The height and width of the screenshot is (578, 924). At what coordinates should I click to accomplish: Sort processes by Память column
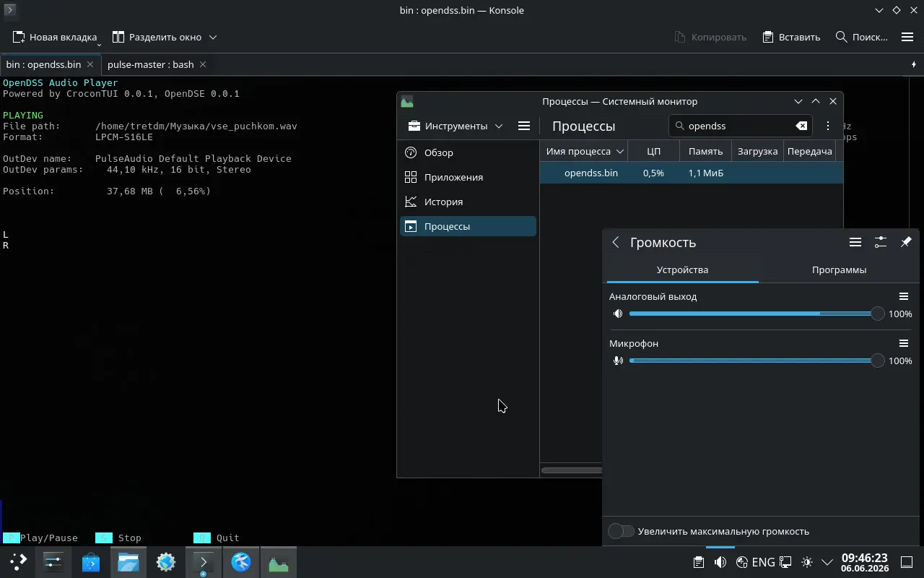point(705,151)
